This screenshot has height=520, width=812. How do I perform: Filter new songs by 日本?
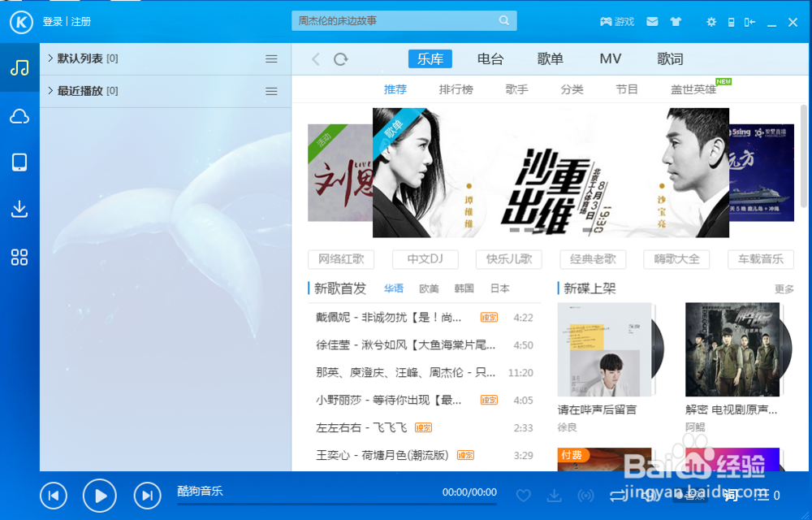click(499, 288)
